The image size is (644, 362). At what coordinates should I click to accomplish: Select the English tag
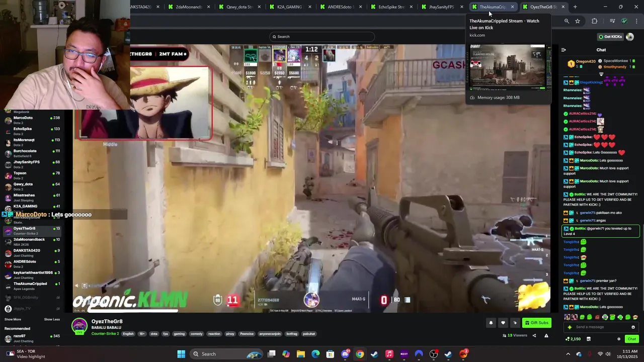[128, 334]
